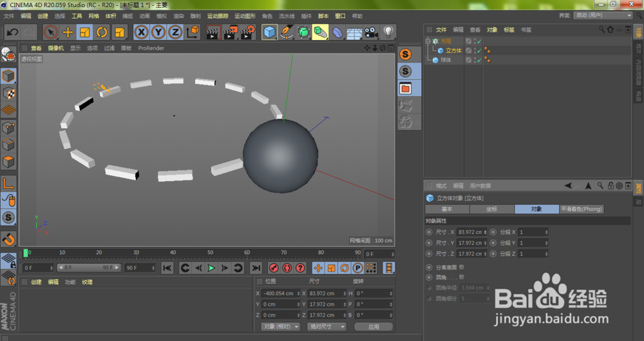Add a floor environment object

[354, 32]
